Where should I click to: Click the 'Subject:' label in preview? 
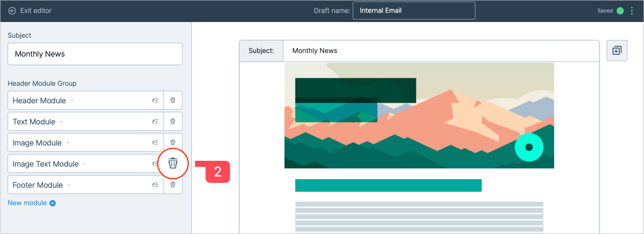click(x=261, y=51)
